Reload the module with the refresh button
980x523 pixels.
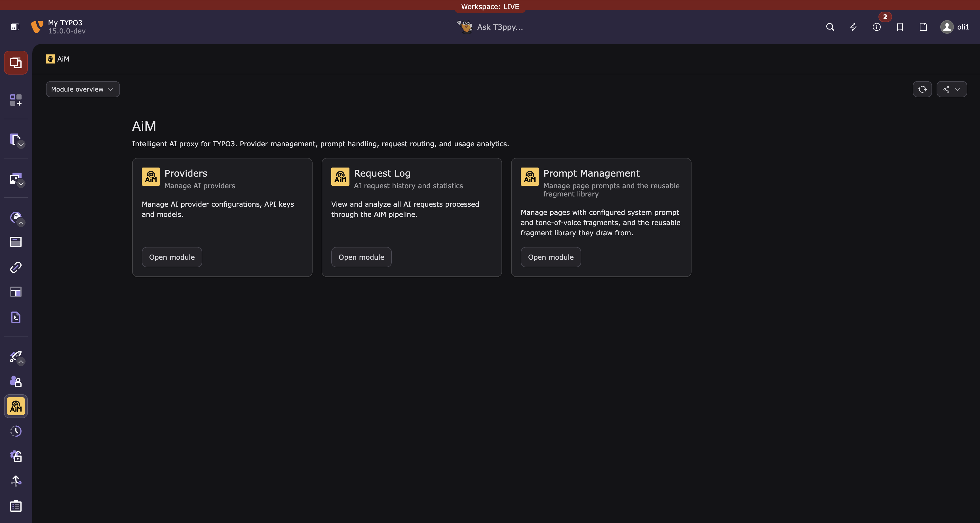point(922,89)
